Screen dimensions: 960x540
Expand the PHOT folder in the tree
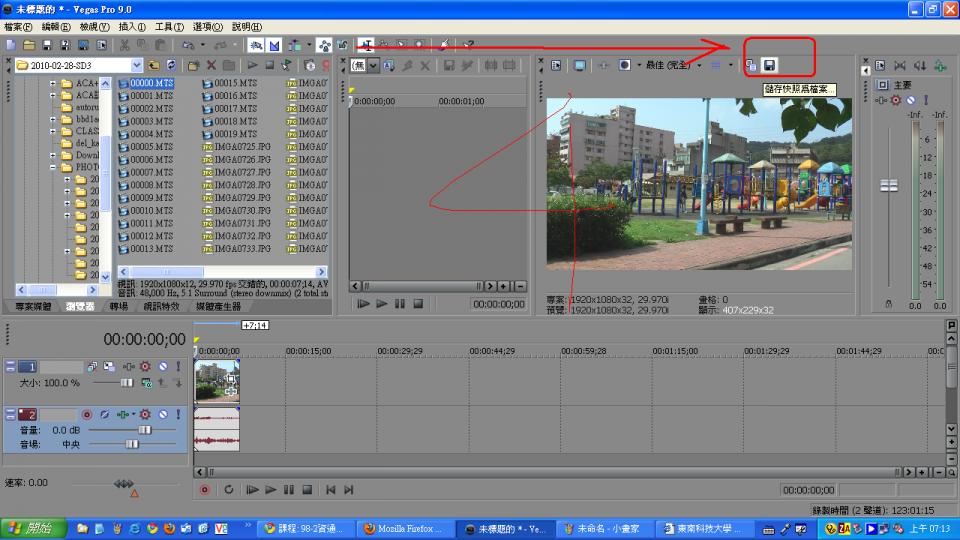coord(54,167)
